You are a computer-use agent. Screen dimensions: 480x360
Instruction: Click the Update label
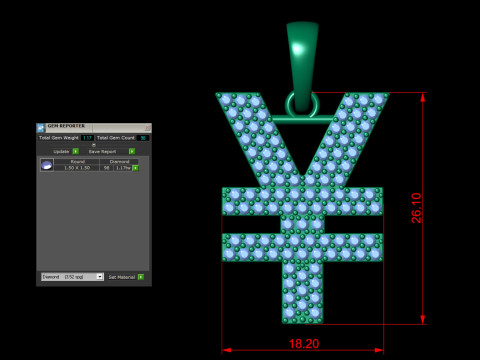coord(61,151)
